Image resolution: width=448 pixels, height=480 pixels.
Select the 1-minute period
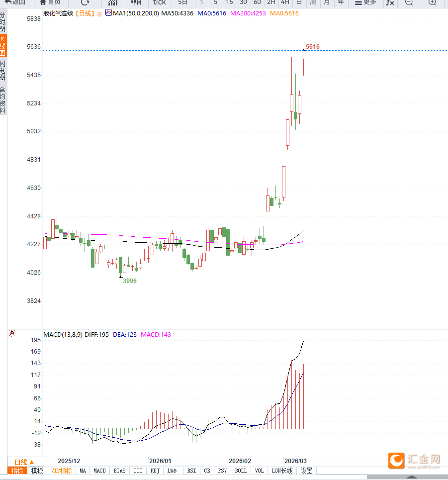[x=202, y=2]
